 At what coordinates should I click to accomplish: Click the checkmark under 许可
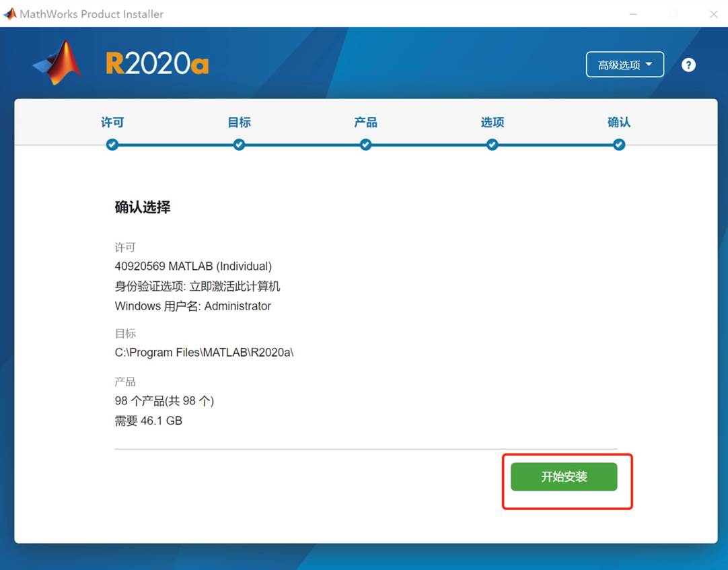(x=112, y=145)
